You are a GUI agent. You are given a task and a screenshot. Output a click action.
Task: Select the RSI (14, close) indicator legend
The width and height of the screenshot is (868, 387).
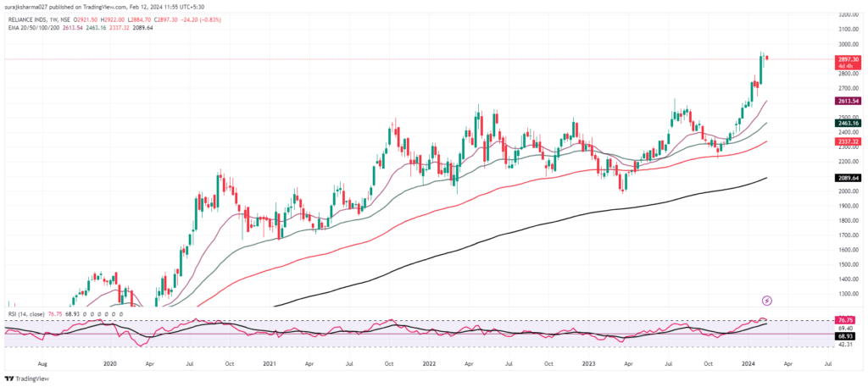[26, 314]
